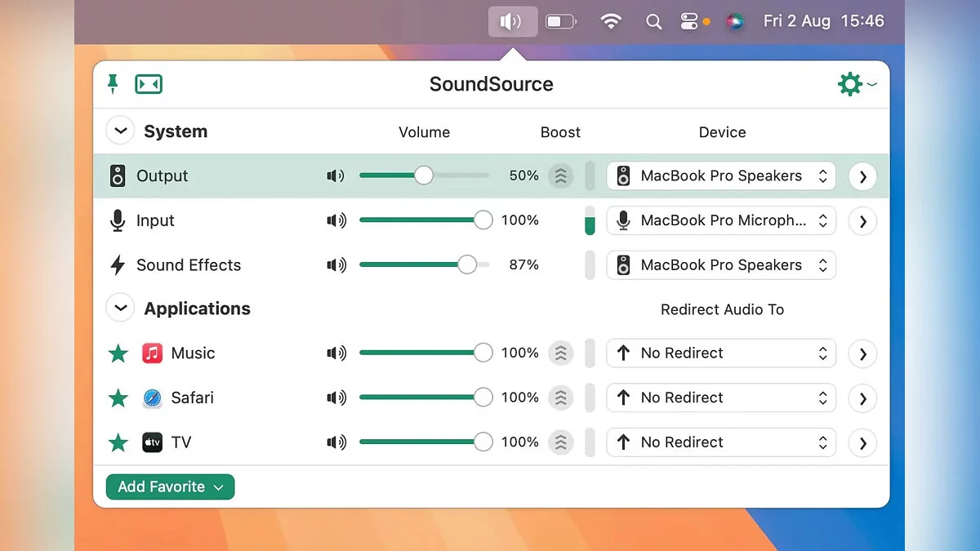Open TV redirect No Redirect selector
Viewport: 980px width, 551px height.
tap(721, 442)
